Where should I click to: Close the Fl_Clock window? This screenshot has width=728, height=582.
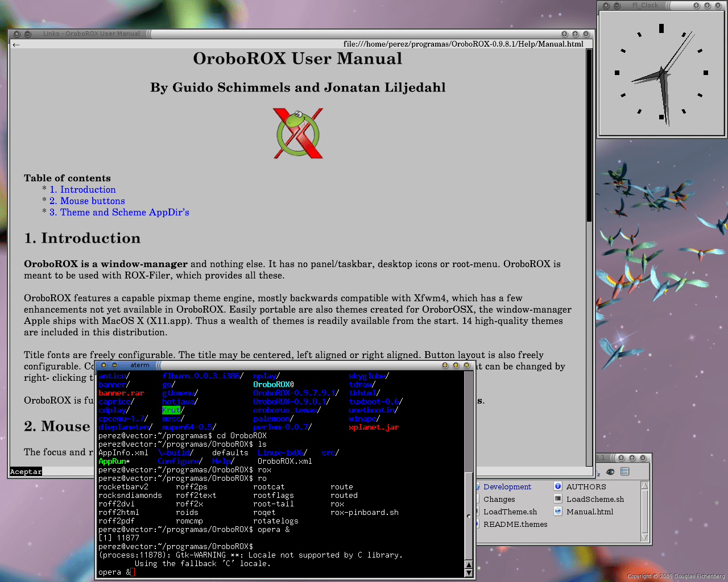tap(718, 6)
